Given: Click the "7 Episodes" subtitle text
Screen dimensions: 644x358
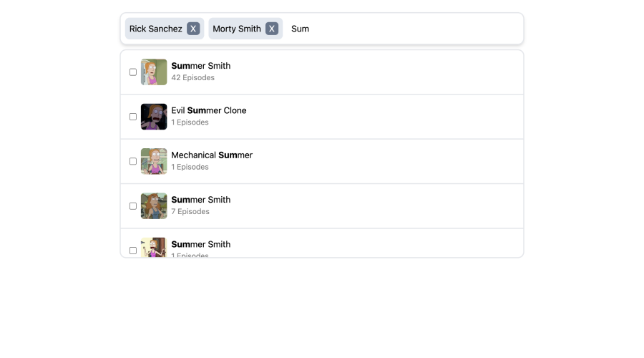Looking at the screenshot, I should 190,212.
